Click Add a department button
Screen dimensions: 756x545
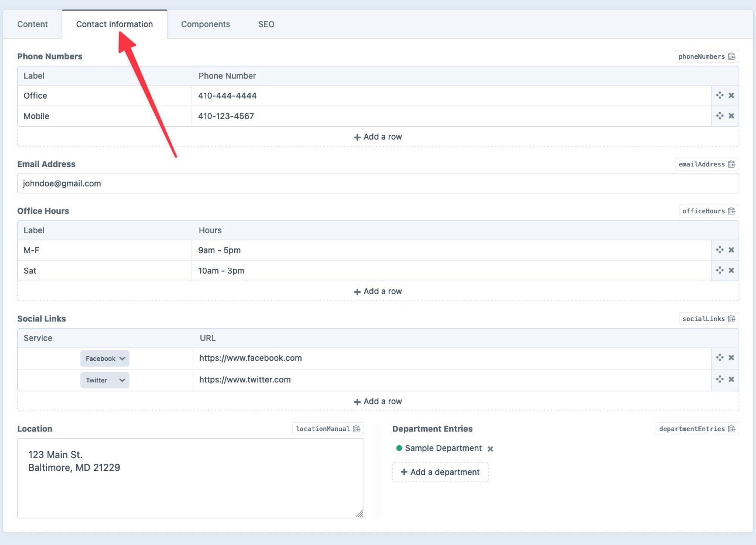point(440,472)
